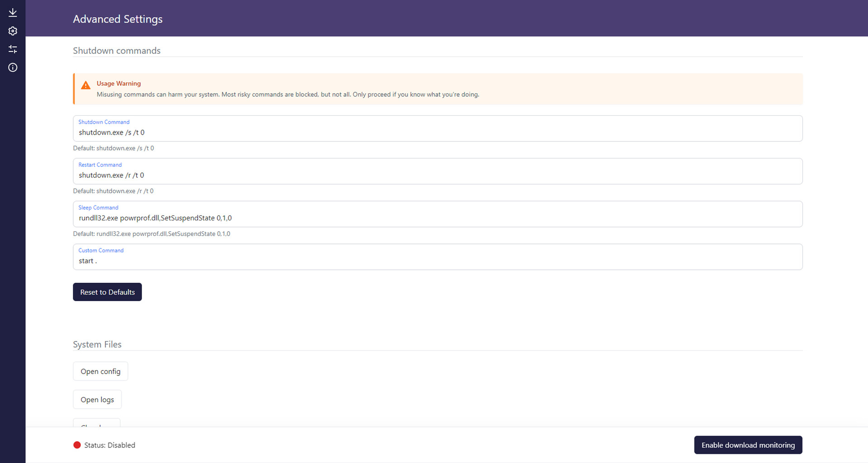Open the logs folder
This screenshot has width=868, height=463.
point(97,399)
